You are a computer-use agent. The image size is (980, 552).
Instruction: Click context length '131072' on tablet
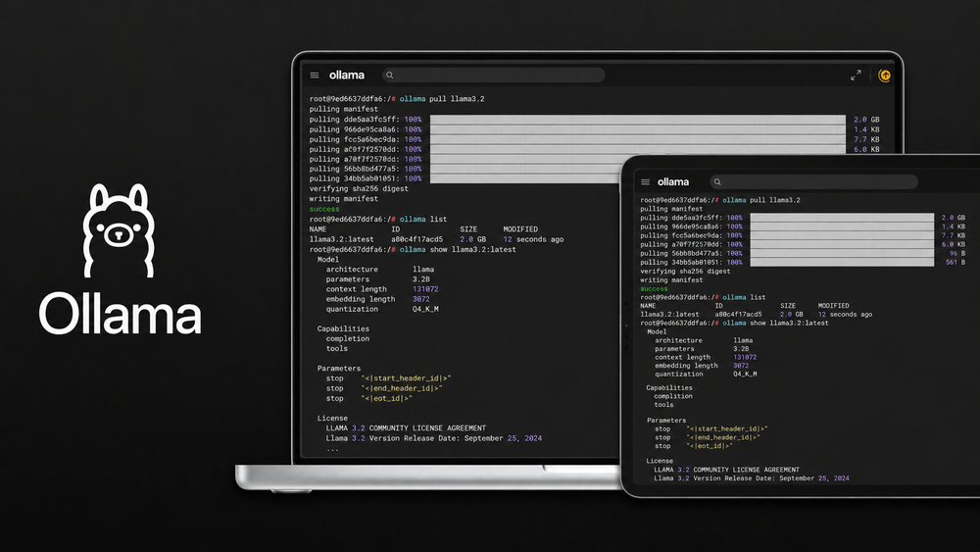click(x=745, y=358)
